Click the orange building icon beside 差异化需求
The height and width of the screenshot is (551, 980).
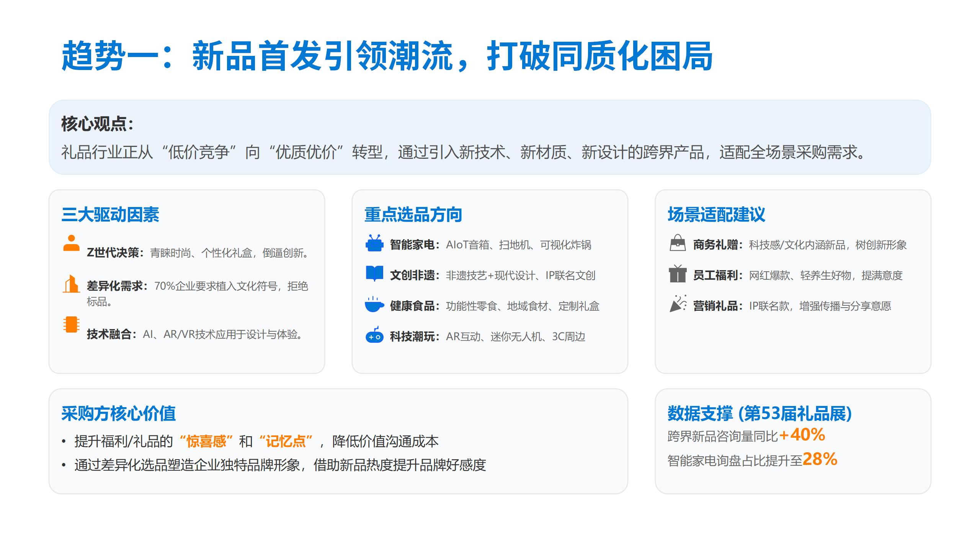pos(71,284)
